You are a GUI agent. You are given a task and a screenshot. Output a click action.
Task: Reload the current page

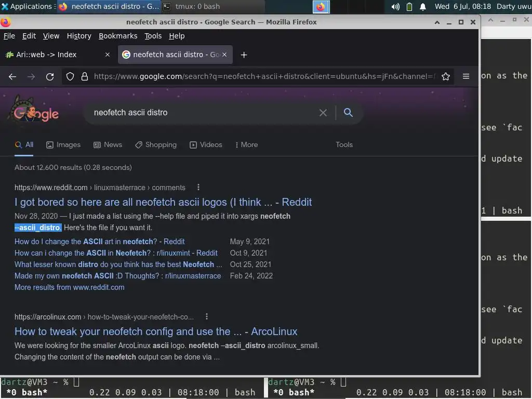click(50, 77)
